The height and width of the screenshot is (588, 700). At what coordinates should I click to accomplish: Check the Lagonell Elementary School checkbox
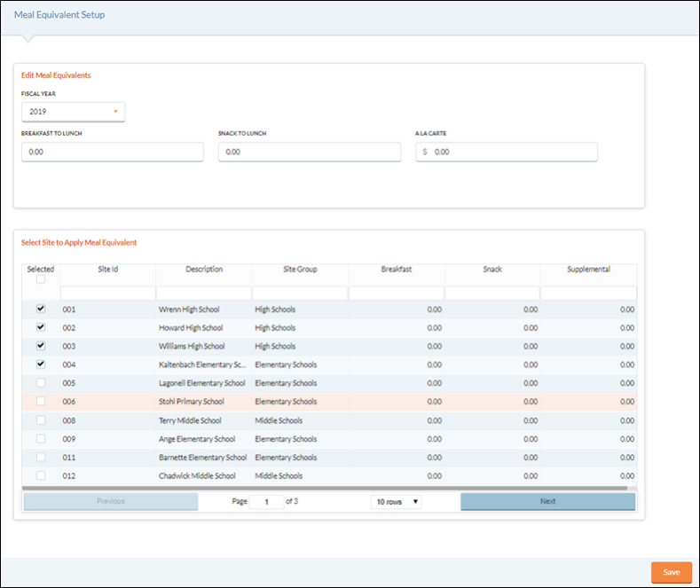[x=41, y=383]
